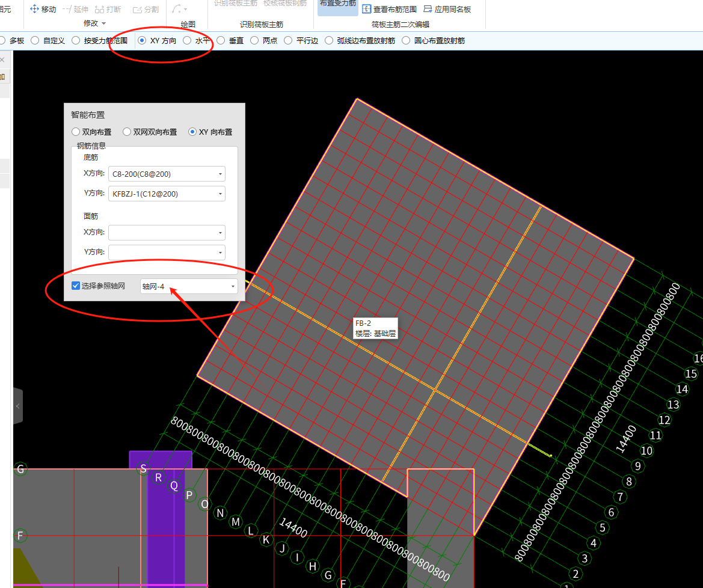Click axis number bubble 13
The height and width of the screenshot is (588, 703).
(x=673, y=405)
